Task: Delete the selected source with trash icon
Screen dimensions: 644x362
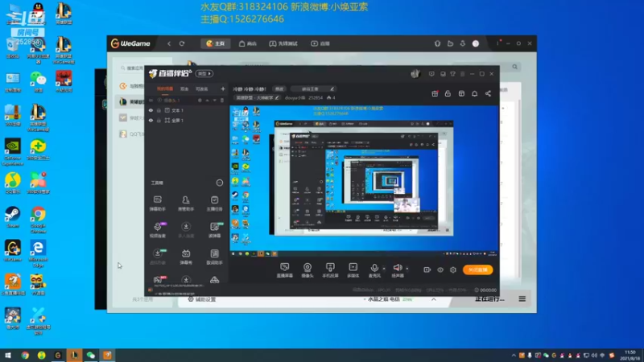Action: click(222, 100)
